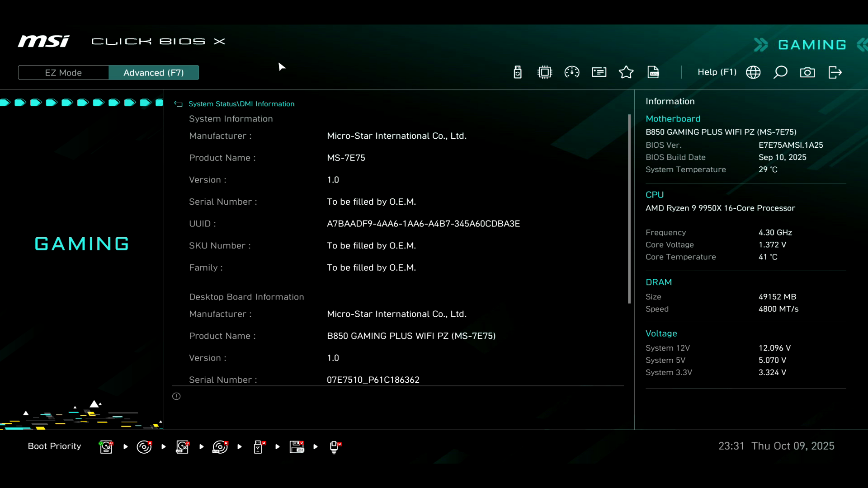Select first hard disk boot priority device

coord(106,447)
